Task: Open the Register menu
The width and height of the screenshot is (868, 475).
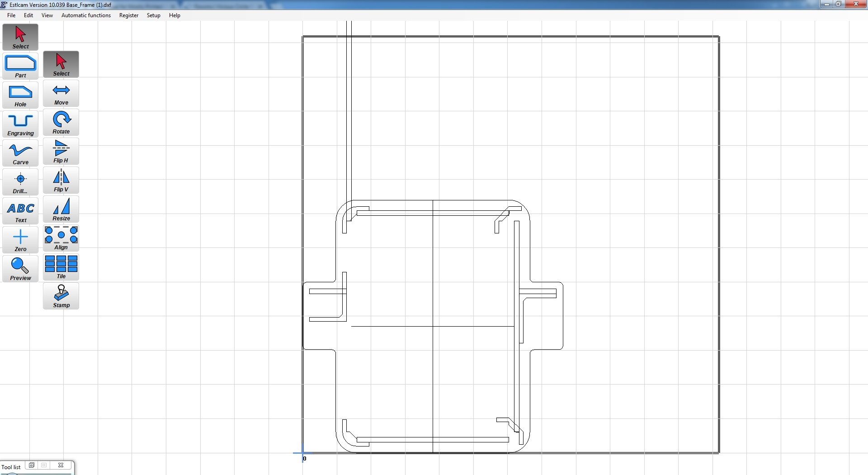Action: (x=129, y=15)
